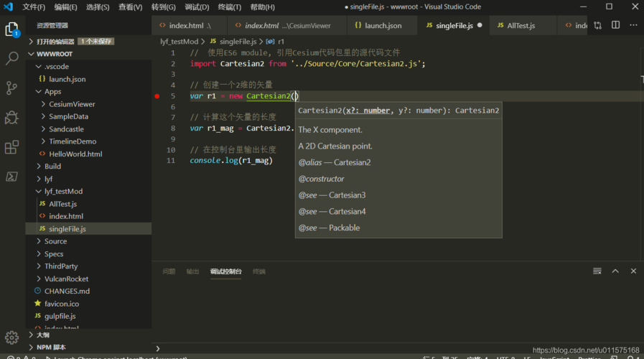Open the Source Control view
The width and height of the screenshot is (644, 359).
click(12, 88)
